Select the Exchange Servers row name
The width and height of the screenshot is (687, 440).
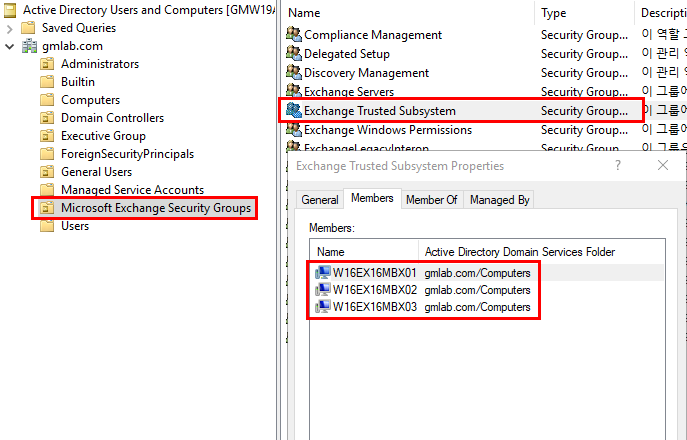coord(349,92)
